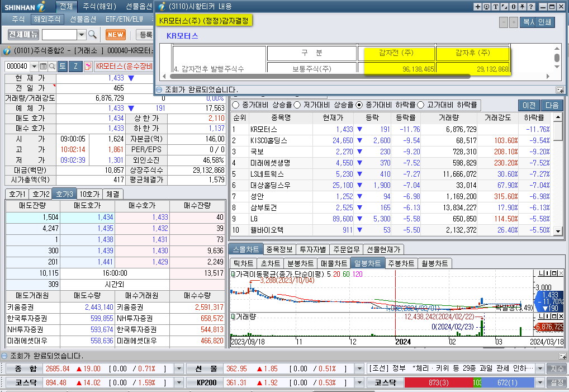Select the 해외주식 submenu item

[x=47, y=19]
